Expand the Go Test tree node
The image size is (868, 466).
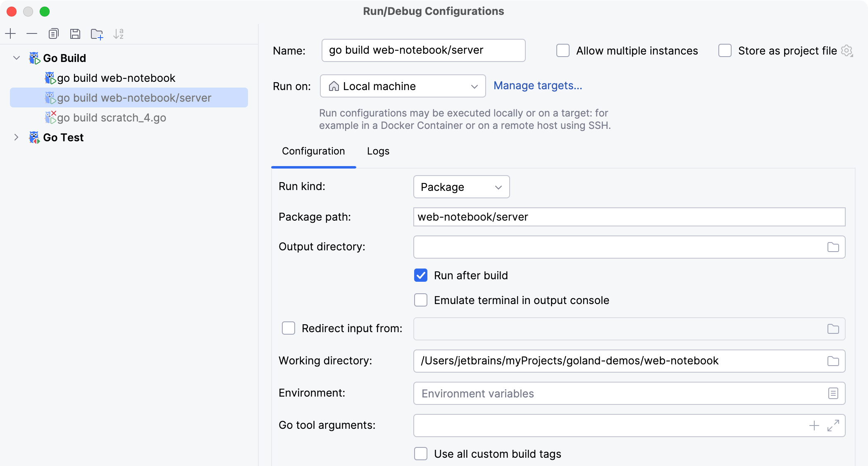point(17,137)
